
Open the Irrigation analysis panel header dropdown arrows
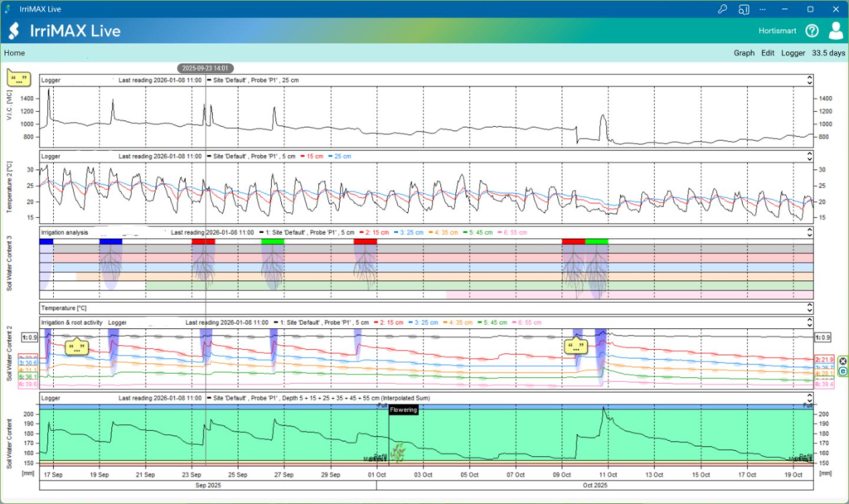[809, 233]
